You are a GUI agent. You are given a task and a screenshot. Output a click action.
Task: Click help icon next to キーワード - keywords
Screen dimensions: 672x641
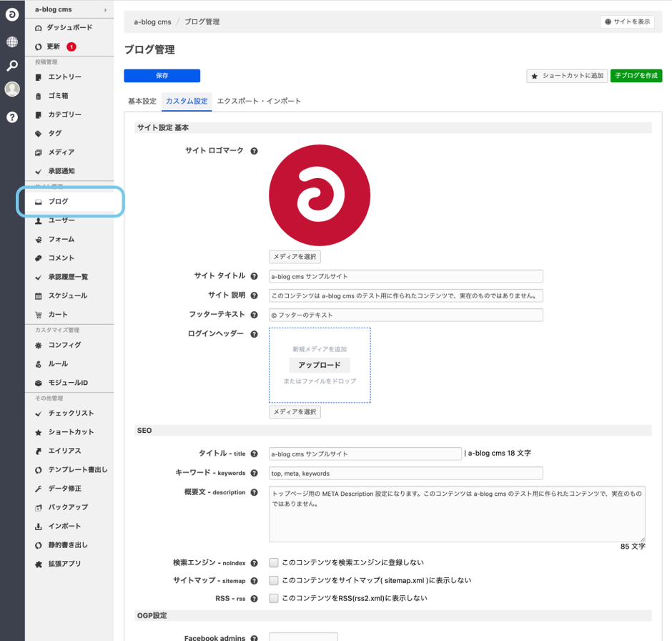click(x=255, y=474)
